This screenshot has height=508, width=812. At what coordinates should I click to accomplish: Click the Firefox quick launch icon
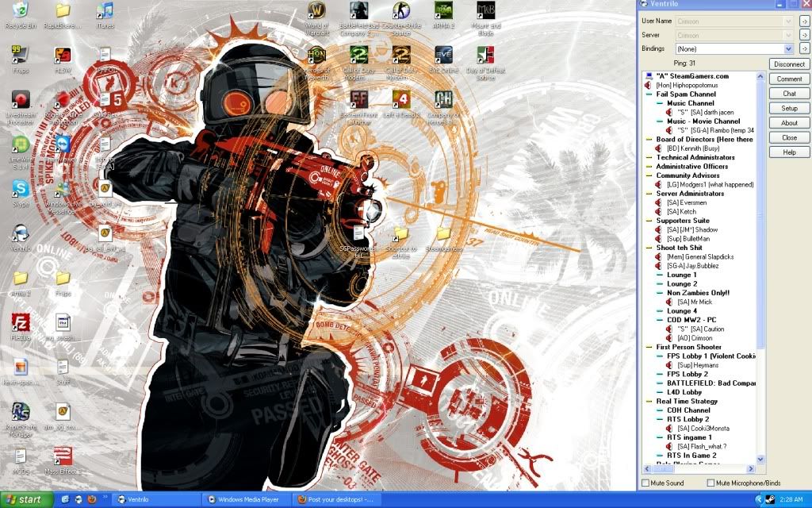tap(92, 500)
